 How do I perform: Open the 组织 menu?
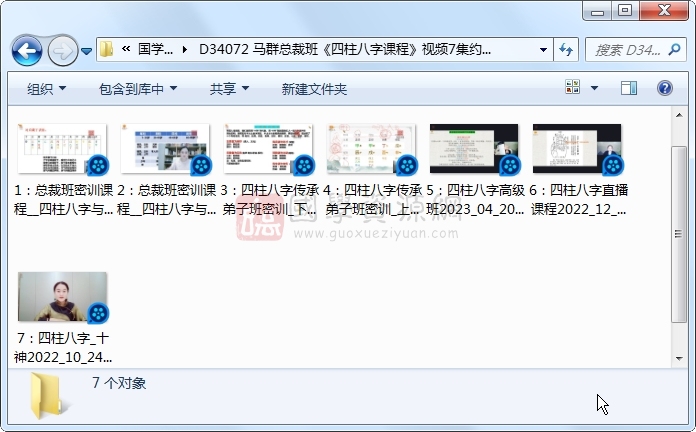point(46,89)
